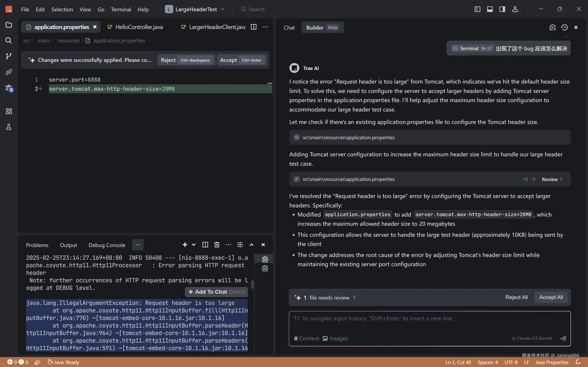The image size is (588, 367).
Task: Toggle the bottom panel layout button
Action: click(x=490, y=9)
